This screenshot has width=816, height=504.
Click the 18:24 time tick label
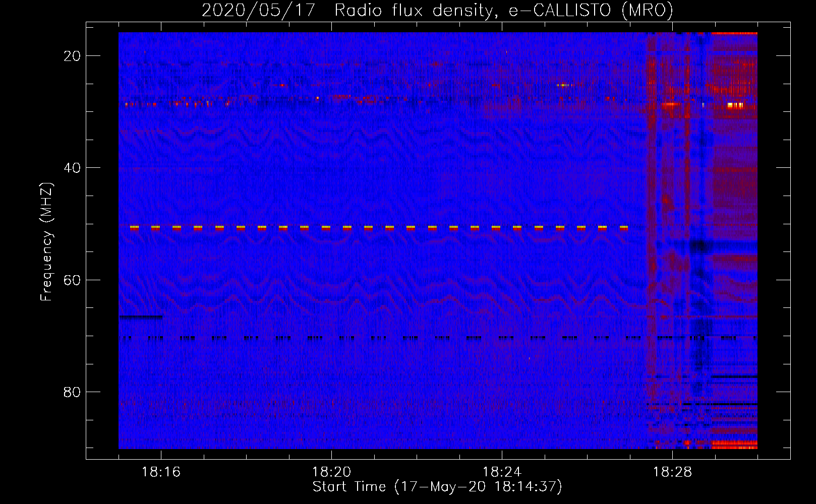[502, 472]
